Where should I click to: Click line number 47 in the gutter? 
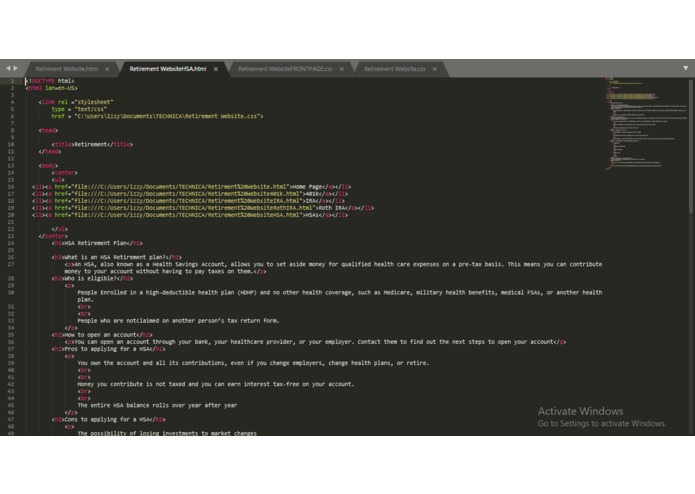click(x=11, y=420)
